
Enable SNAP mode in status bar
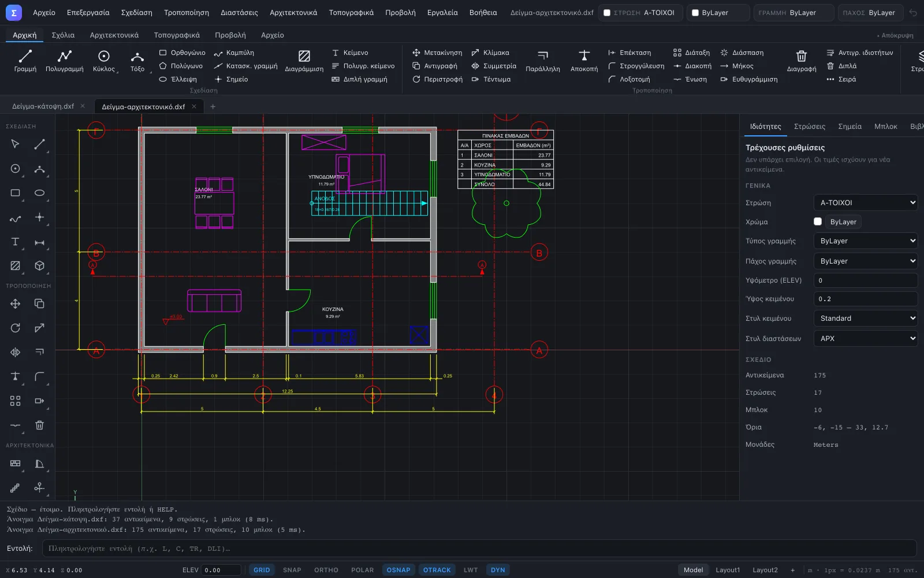click(292, 570)
